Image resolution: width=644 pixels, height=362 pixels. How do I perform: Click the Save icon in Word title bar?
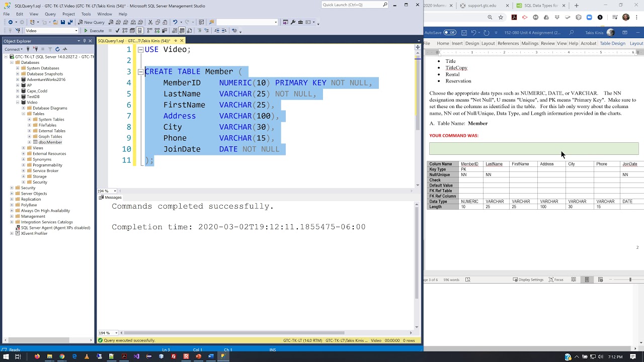pyautogui.click(x=464, y=33)
